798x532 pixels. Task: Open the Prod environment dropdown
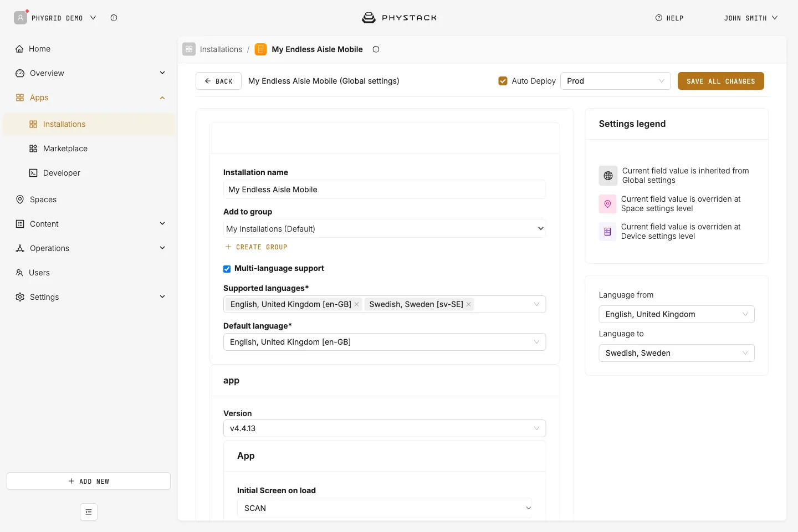pos(616,81)
